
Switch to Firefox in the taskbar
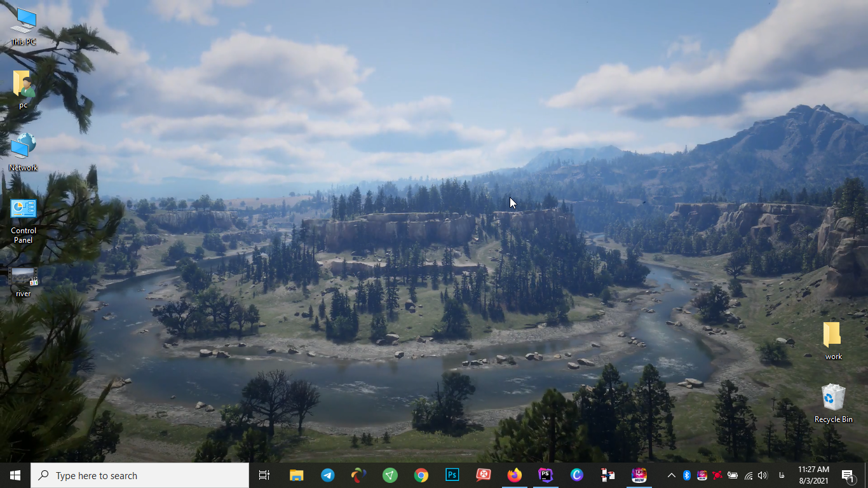[514, 475]
